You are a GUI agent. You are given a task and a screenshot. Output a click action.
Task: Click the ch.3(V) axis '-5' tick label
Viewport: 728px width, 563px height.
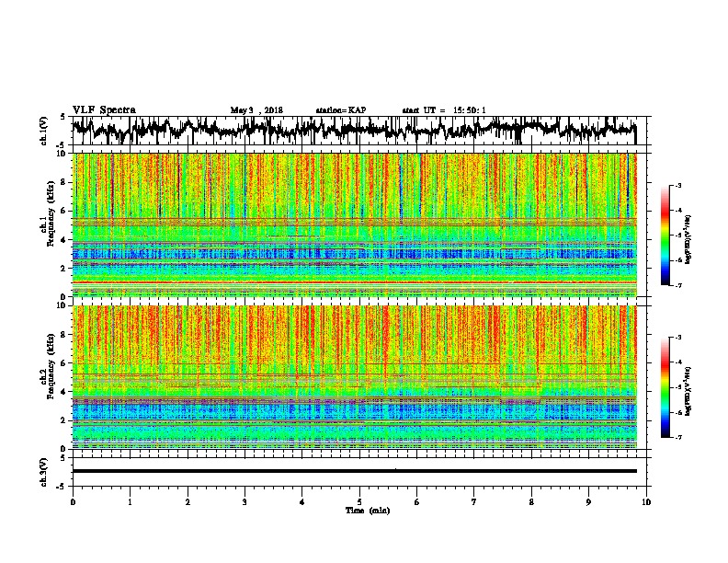point(62,487)
